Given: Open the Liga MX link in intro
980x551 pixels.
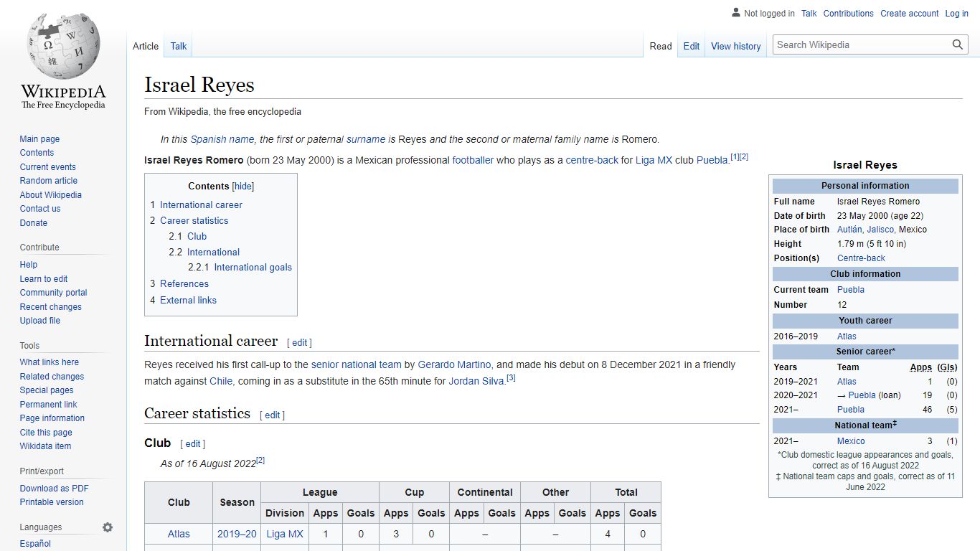Looking at the screenshot, I should pyautogui.click(x=654, y=161).
